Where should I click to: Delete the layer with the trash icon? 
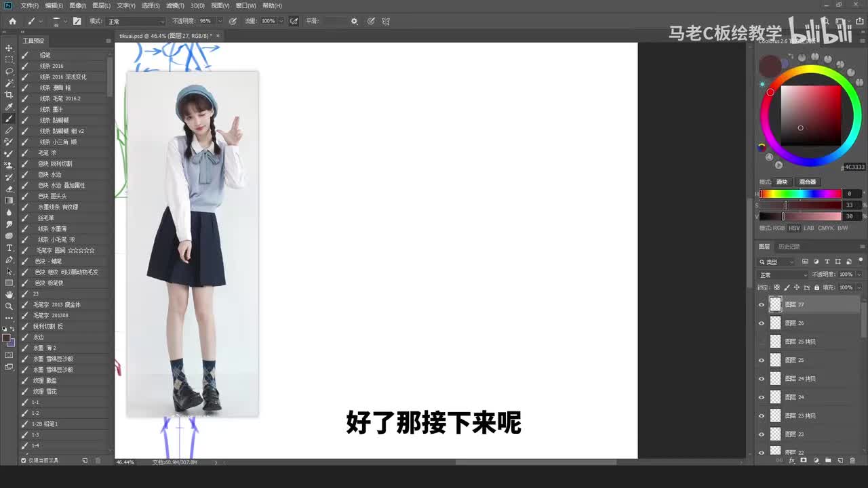coord(852,460)
